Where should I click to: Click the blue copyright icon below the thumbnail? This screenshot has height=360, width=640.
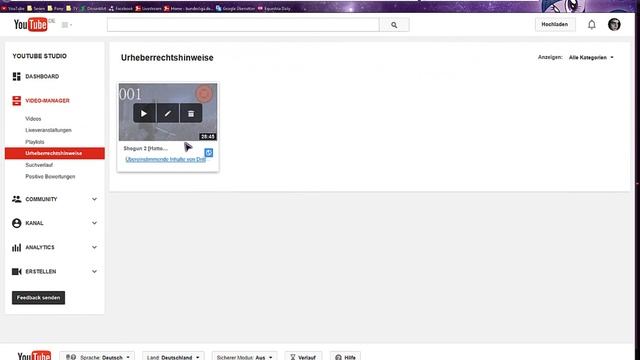point(209,153)
